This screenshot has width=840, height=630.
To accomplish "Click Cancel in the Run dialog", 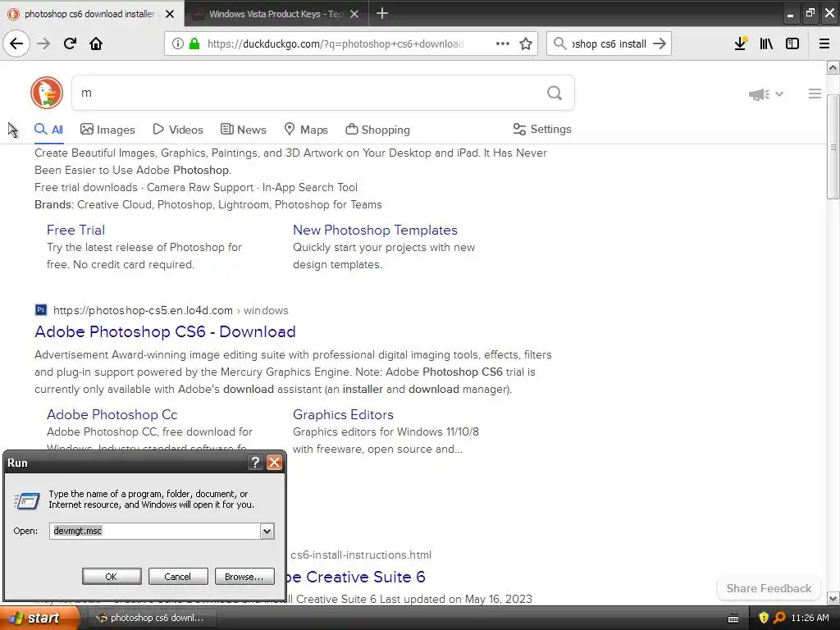I will click(x=178, y=577).
